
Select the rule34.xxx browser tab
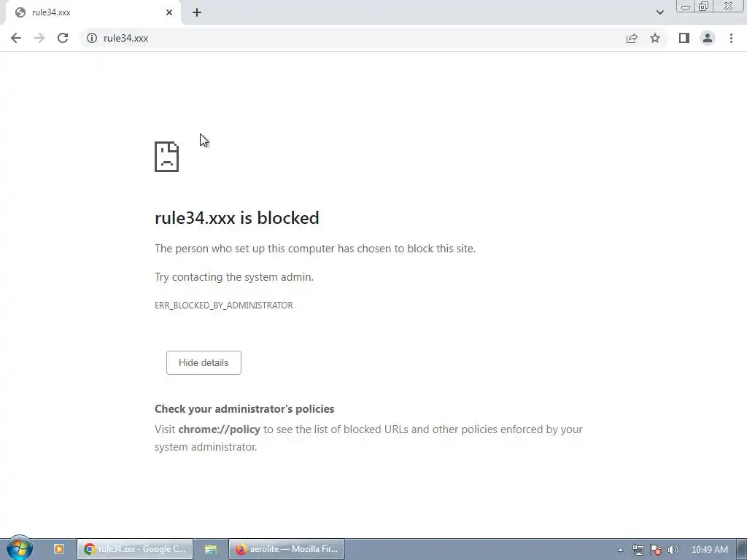pyautogui.click(x=93, y=12)
